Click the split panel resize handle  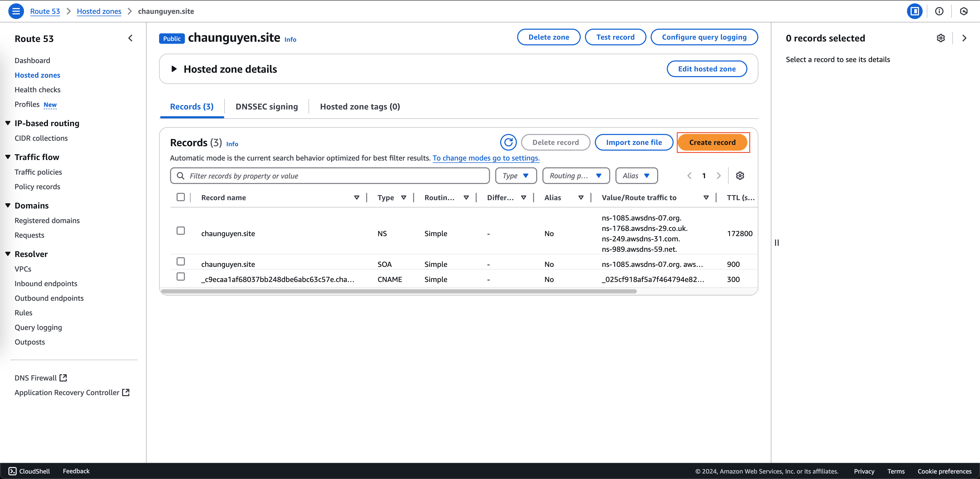777,243
